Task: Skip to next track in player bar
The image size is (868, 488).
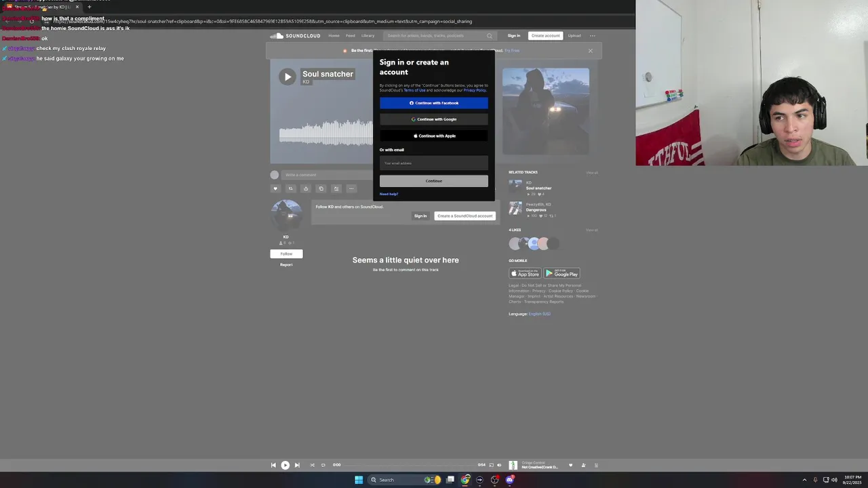Action: point(296,465)
